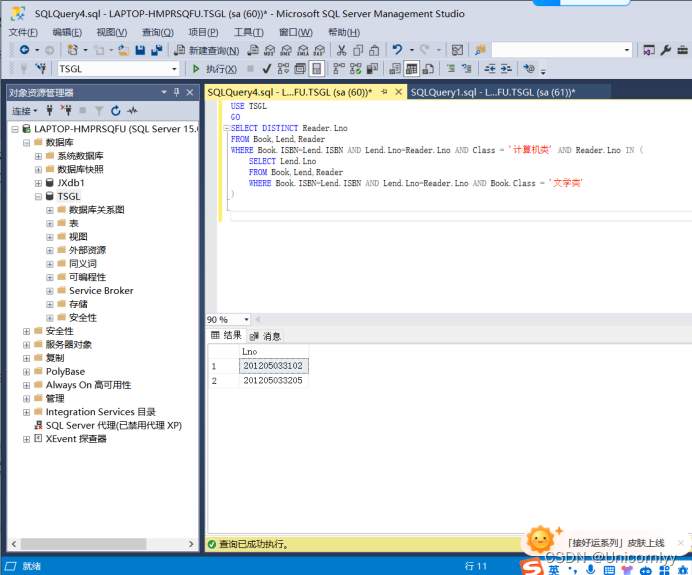Click the DAX query icon
The height and width of the screenshot is (575, 692).
[319, 50]
